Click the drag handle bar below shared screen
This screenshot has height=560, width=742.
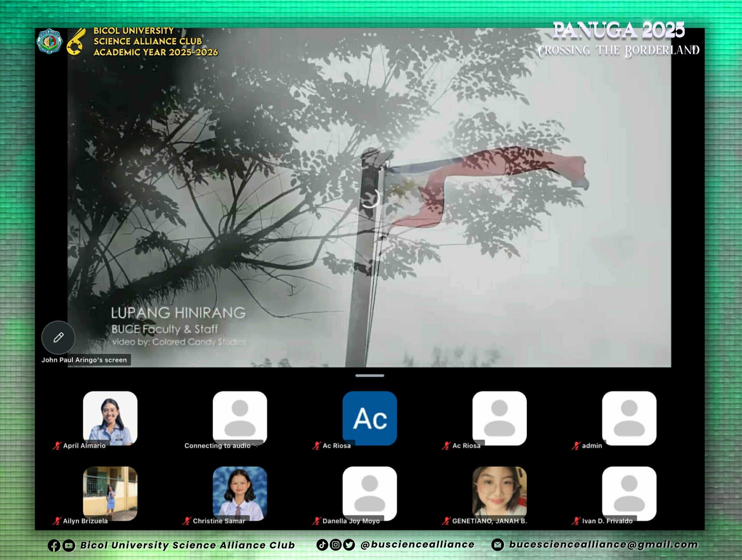pos(370,376)
